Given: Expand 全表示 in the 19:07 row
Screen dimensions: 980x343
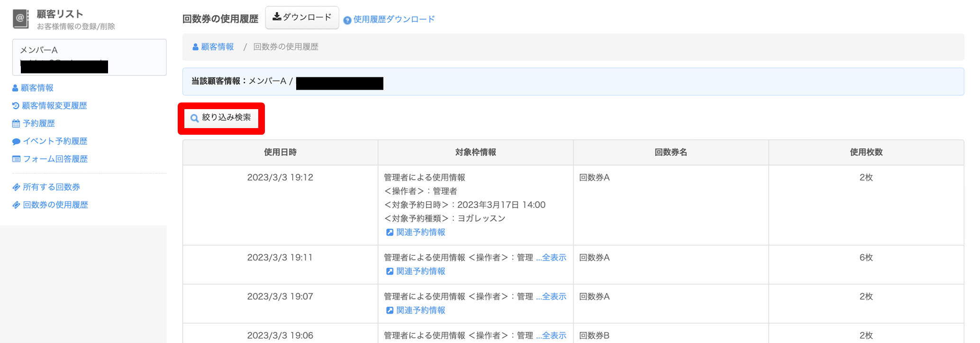Looking at the screenshot, I should coord(551,297).
